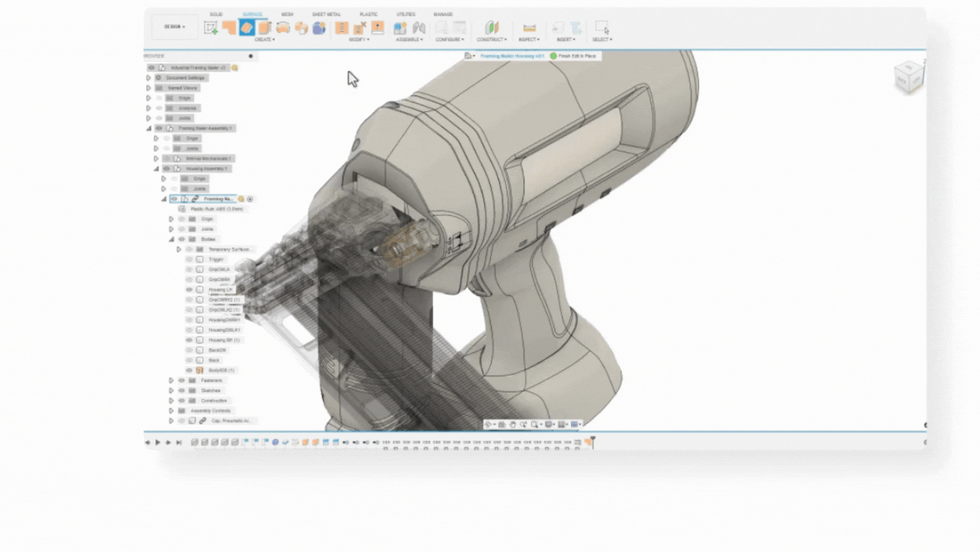
Task: Switch to the Utilities tab
Action: 406,14
